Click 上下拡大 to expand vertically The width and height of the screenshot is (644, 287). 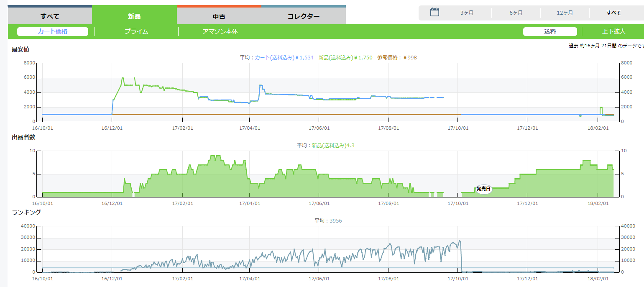[613, 31]
